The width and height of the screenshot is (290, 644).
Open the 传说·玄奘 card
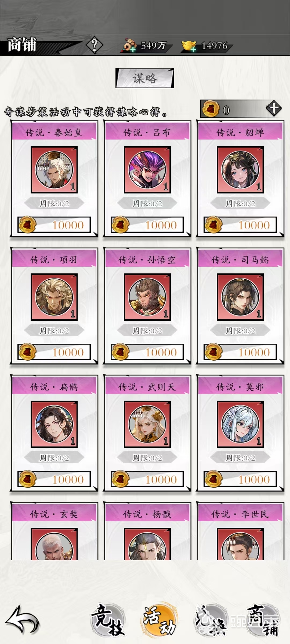tap(54, 531)
